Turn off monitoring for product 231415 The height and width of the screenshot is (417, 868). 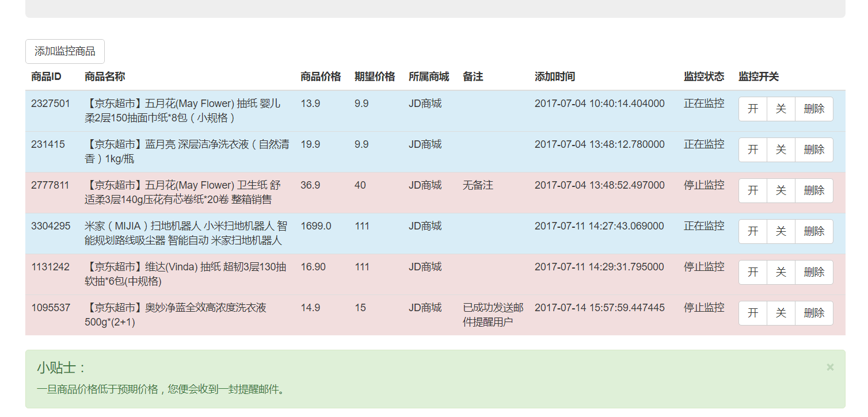(781, 150)
